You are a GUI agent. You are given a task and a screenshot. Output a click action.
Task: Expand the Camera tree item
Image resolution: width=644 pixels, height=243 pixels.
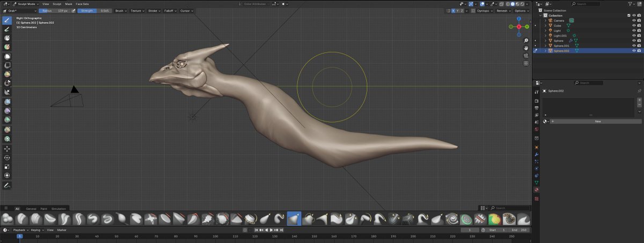pos(545,20)
